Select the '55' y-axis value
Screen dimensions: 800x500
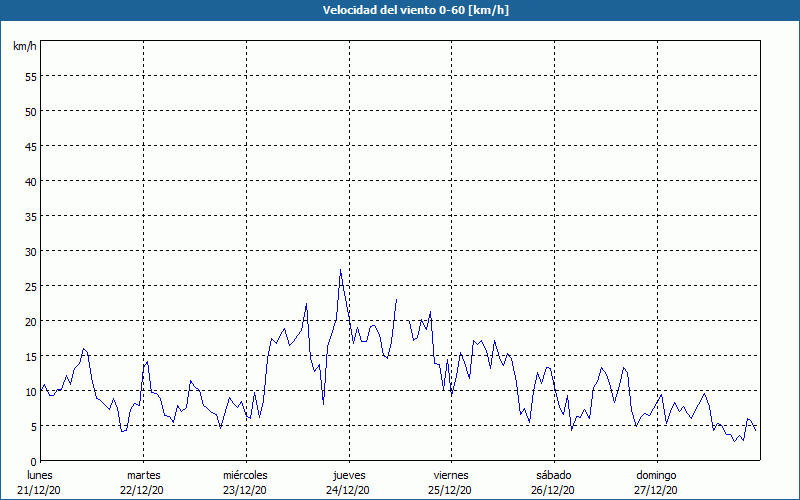31,77
